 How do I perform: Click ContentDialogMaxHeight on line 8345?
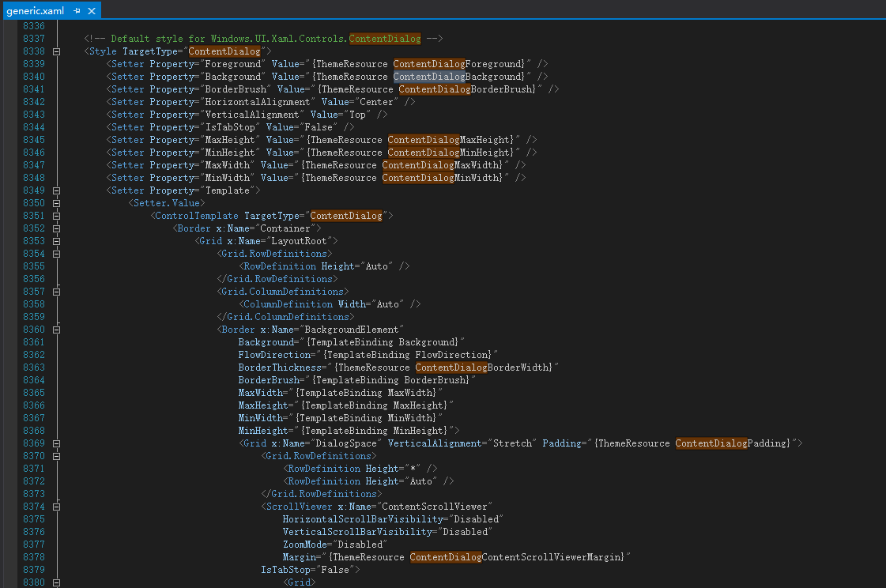[451, 140]
